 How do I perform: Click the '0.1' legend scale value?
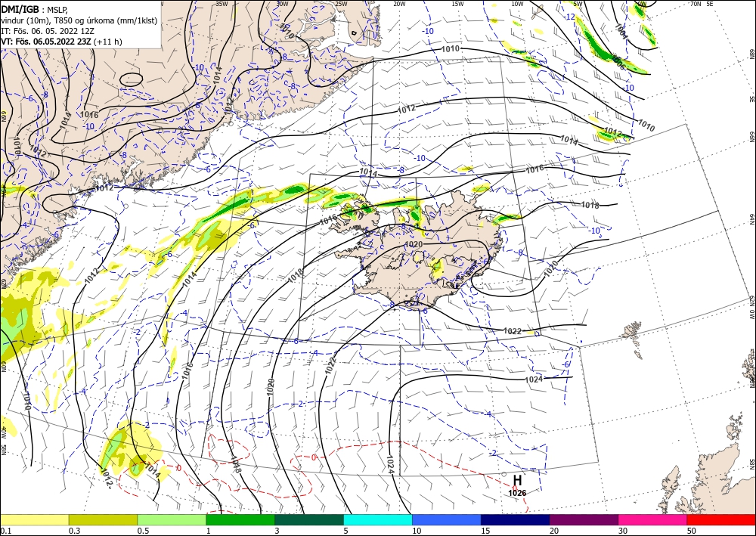pos(5,531)
